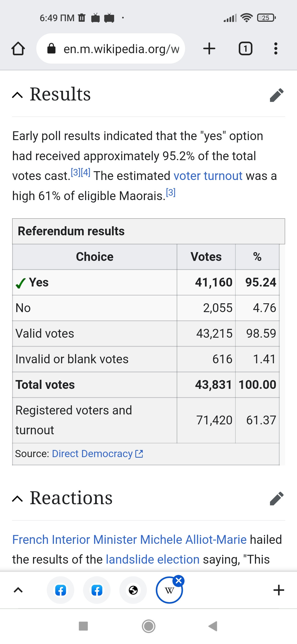297x644 pixels.
Task: Open a new tab with plus icon
Action: (x=209, y=49)
